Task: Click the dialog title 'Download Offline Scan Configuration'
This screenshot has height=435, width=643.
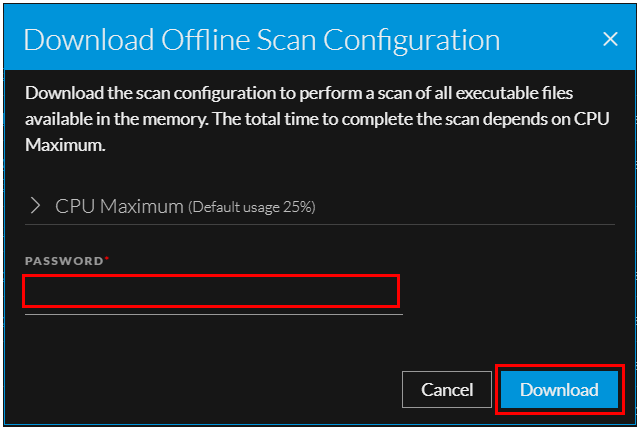Action: tap(261, 39)
